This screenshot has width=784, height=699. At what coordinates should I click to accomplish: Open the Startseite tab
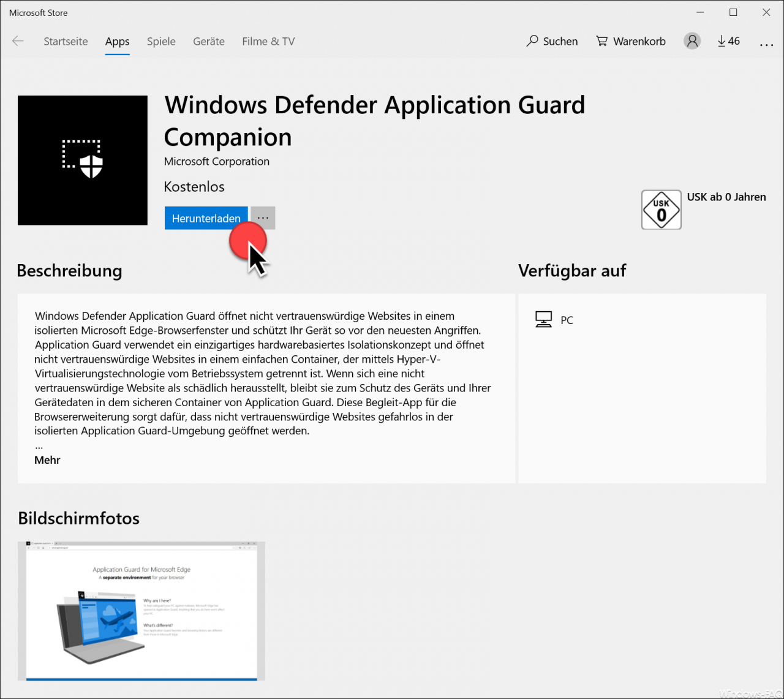point(66,41)
